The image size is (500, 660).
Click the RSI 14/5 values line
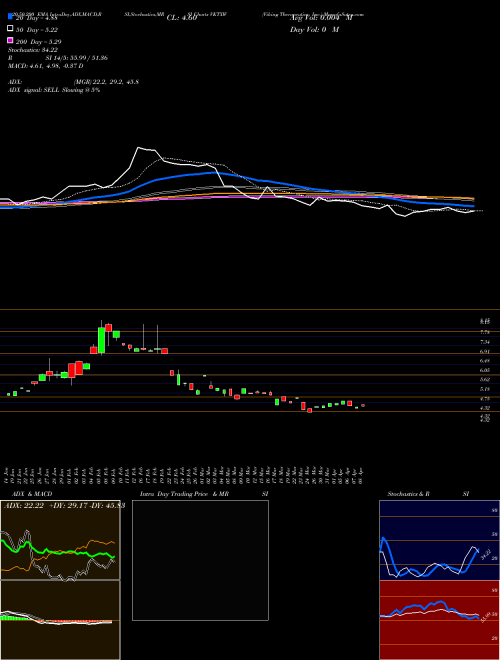click(x=58, y=58)
